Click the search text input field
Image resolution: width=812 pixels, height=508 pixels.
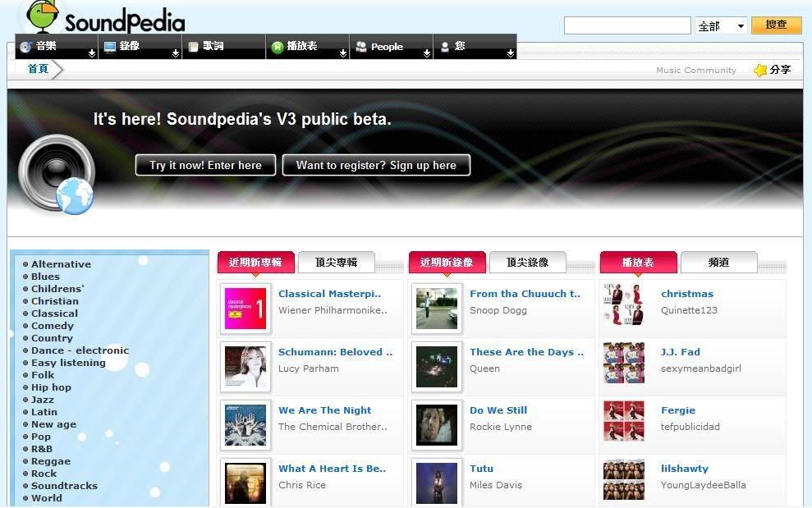(x=627, y=25)
